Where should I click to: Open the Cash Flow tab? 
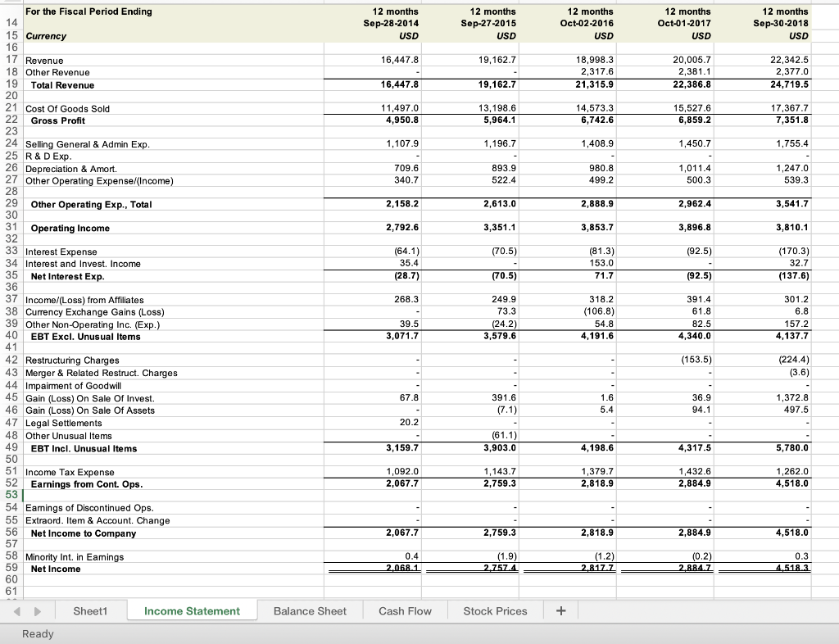405,610
